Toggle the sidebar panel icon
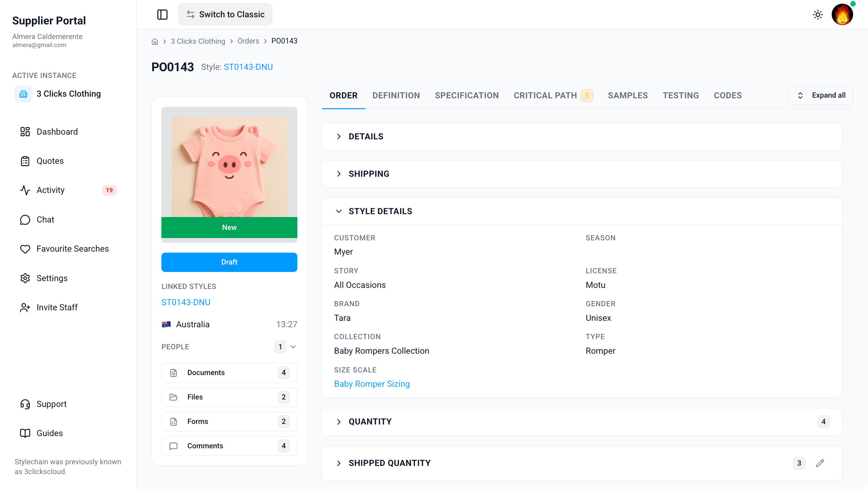This screenshot has width=868, height=489. [162, 15]
